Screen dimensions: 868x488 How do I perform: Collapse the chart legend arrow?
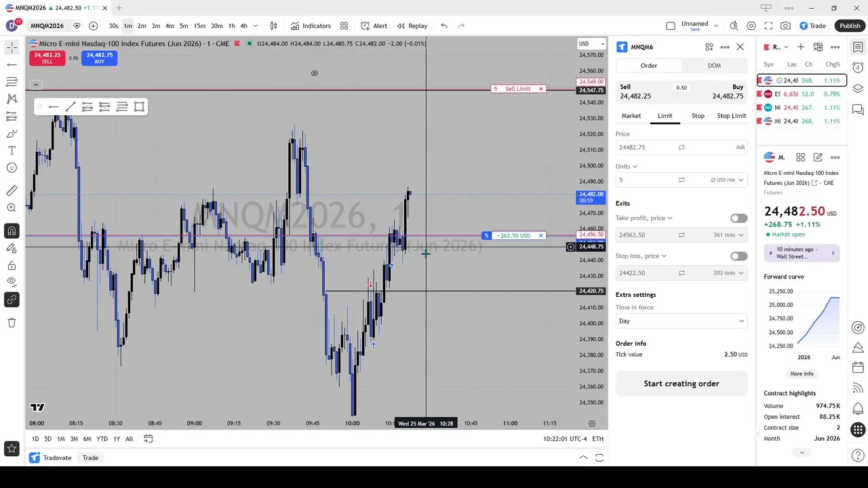pyautogui.click(x=36, y=85)
